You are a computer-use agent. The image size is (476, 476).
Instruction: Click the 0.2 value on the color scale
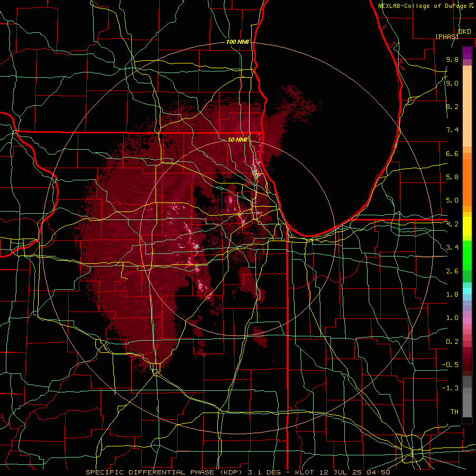point(452,342)
